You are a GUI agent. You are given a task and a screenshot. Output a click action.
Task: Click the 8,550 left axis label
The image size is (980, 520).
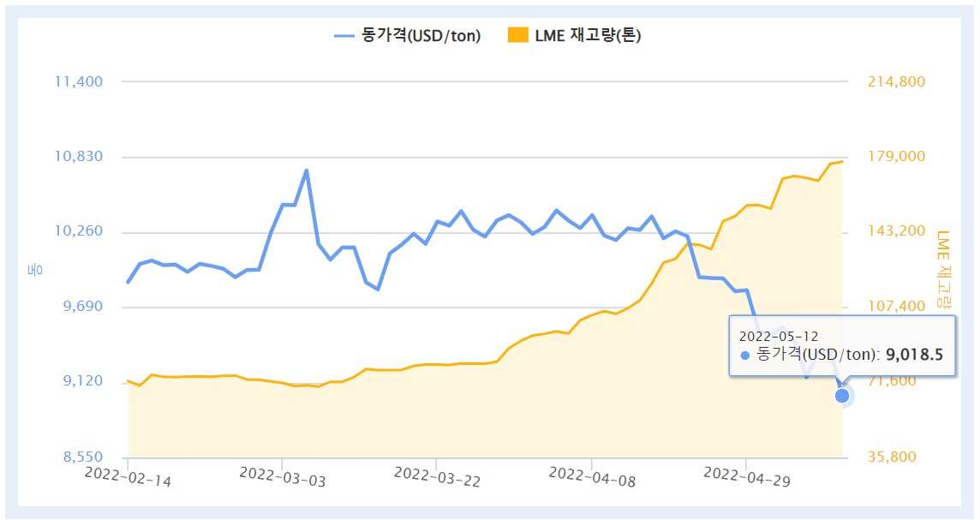coord(81,457)
